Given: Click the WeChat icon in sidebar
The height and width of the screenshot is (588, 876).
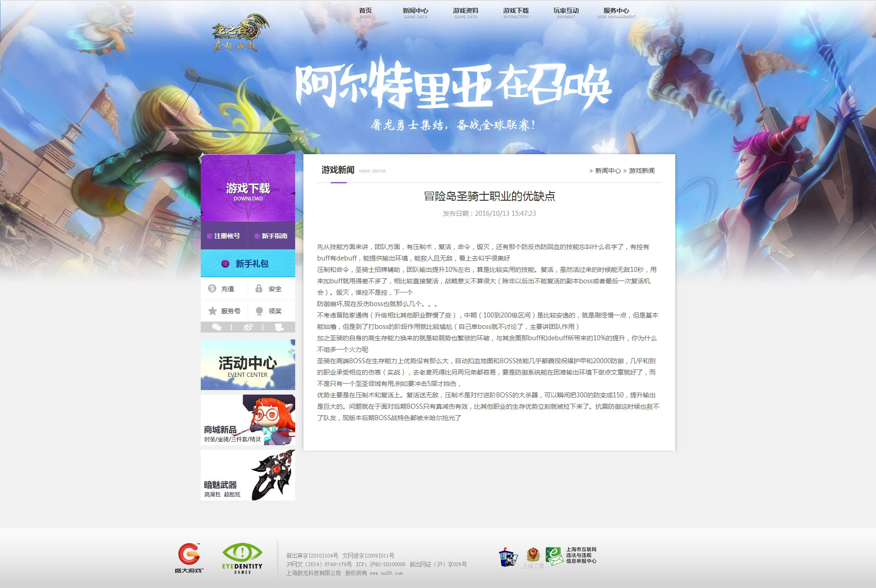Looking at the screenshot, I should point(217,327).
